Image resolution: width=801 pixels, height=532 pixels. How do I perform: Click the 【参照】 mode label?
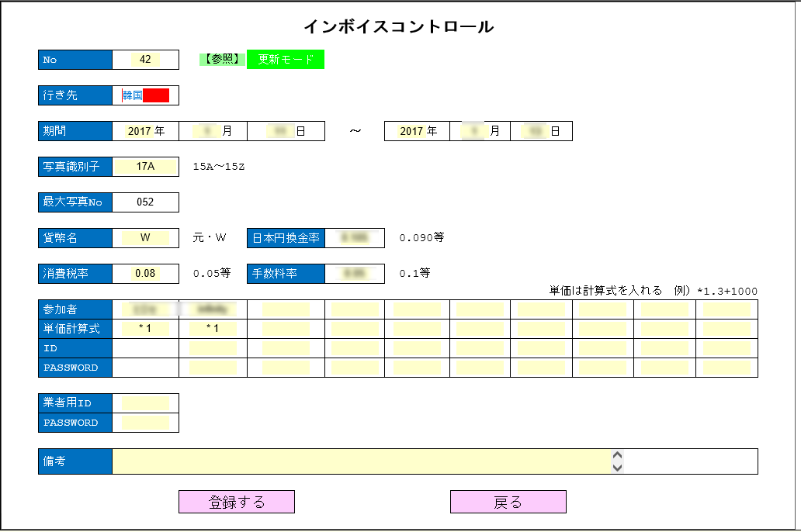click(x=223, y=60)
